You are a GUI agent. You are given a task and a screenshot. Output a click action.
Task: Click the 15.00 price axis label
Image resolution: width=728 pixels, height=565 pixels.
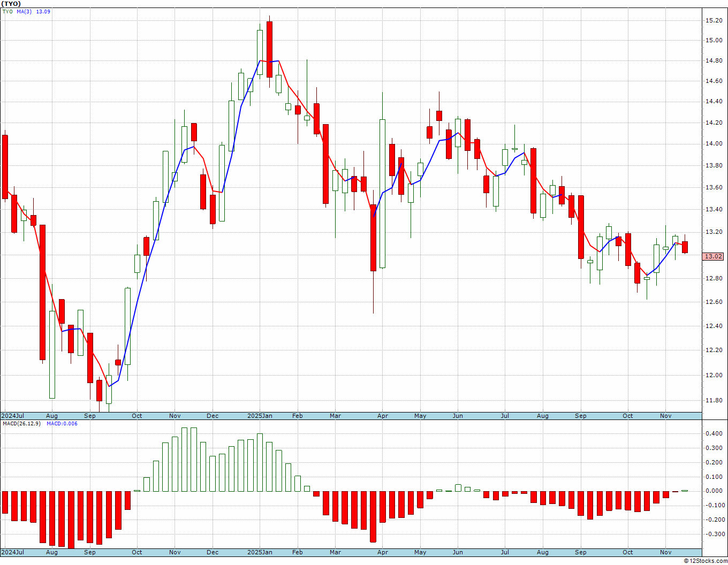coord(714,40)
